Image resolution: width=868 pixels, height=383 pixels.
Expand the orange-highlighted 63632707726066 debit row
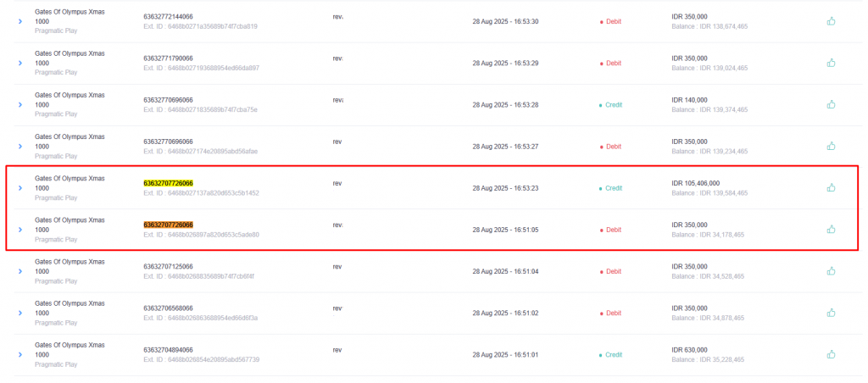click(20, 230)
